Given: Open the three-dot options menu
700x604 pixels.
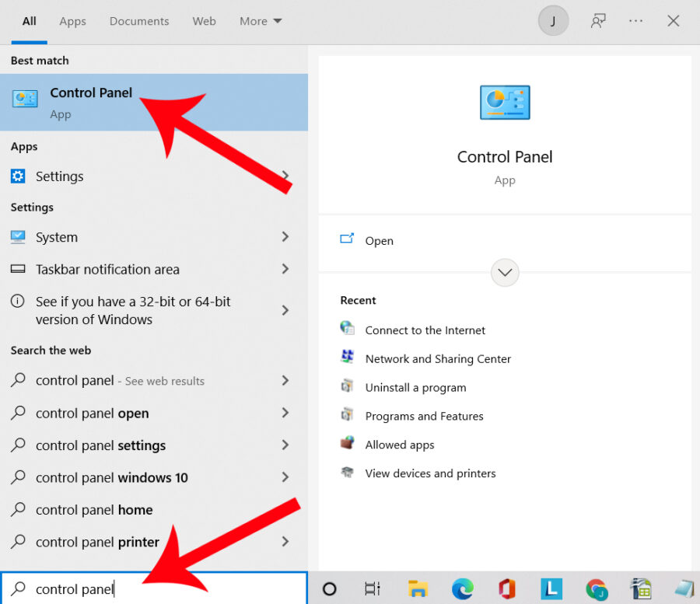Looking at the screenshot, I should point(635,21).
